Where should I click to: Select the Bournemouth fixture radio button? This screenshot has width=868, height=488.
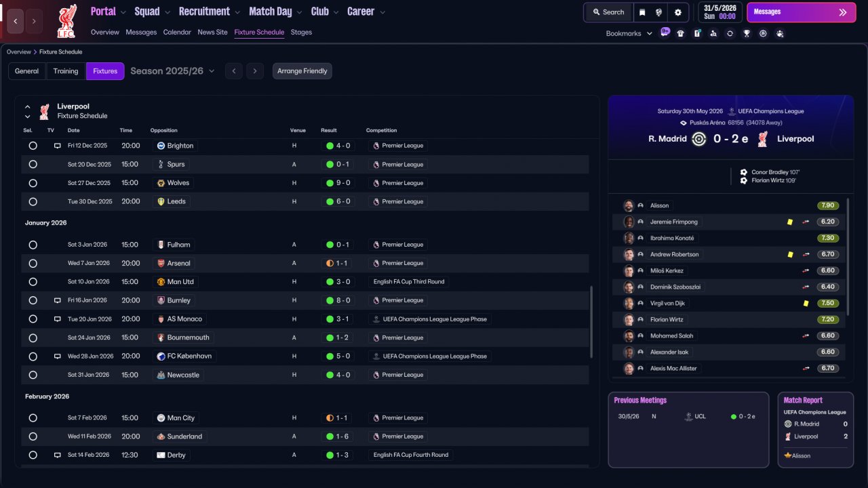pos(33,338)
